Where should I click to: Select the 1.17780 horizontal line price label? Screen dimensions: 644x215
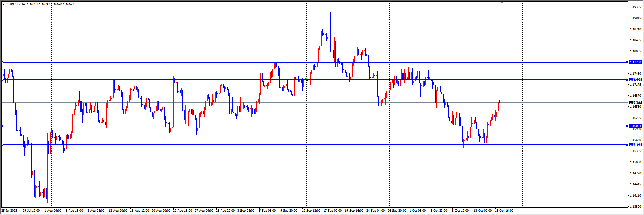[x=635, y=62]
